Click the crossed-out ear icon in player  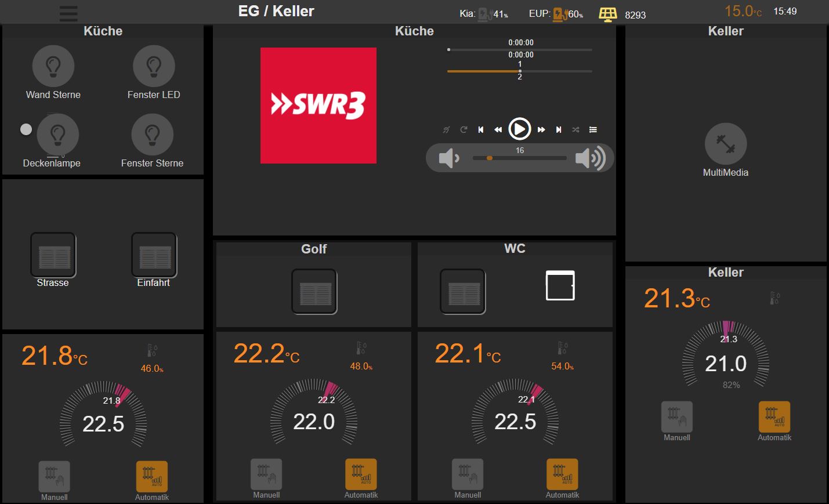coord(446,129)
